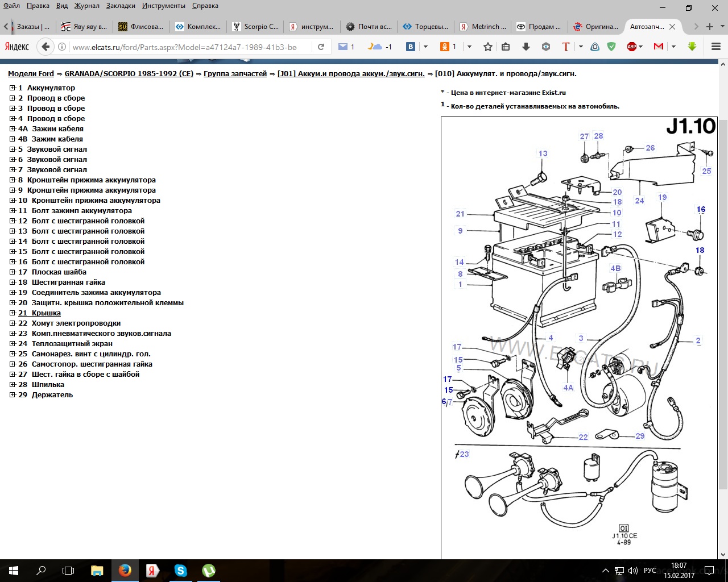Expand item 11 Болт зажимп аккумулятора
The height and width of the screenshot is (582, 728).
point(12,210)
